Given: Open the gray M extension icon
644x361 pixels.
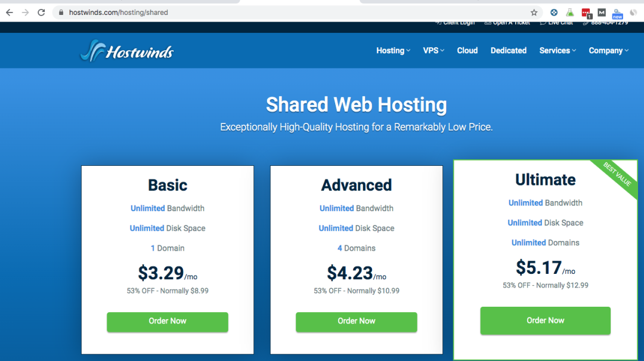Looking at the screenshot, I should tap(602, 13).
